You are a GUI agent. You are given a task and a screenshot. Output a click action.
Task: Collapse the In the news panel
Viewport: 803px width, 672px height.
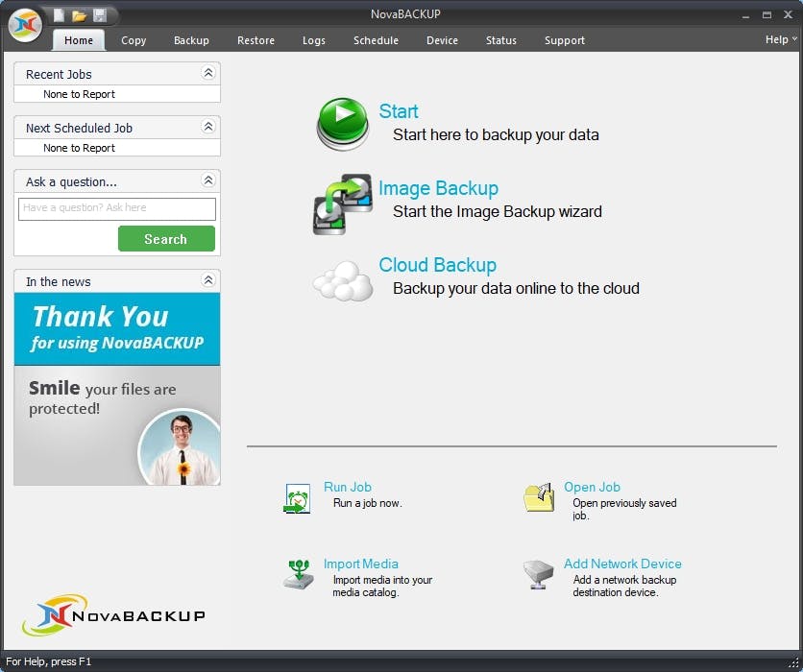(x=207, y=280)
